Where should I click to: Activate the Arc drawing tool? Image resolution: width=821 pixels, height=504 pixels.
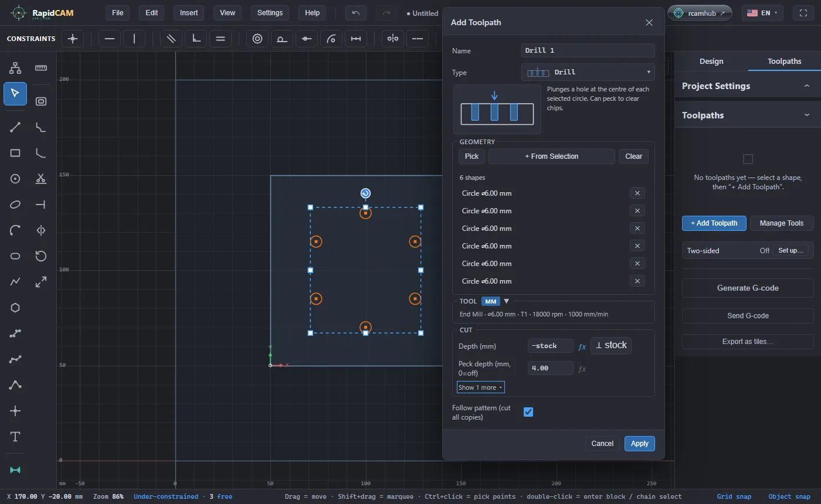pos(15,230)
